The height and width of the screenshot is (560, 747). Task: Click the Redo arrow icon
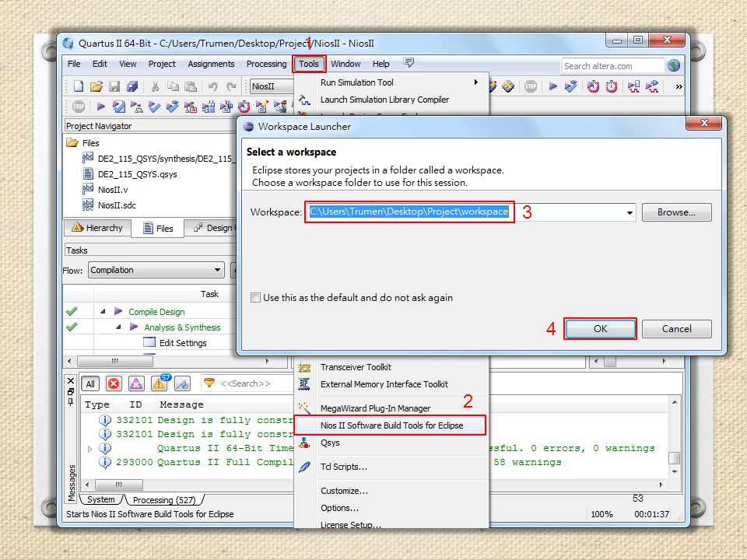(232, 86)
